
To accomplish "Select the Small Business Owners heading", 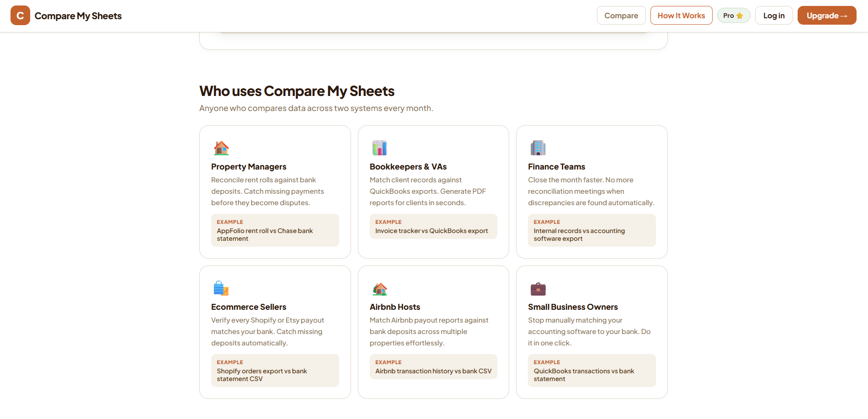I will pos(573,307).
